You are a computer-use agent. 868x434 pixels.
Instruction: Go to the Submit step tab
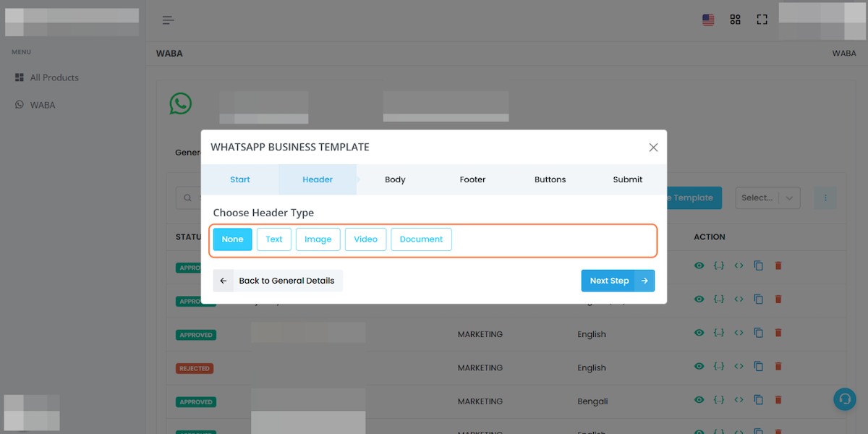tap(627, 179)
